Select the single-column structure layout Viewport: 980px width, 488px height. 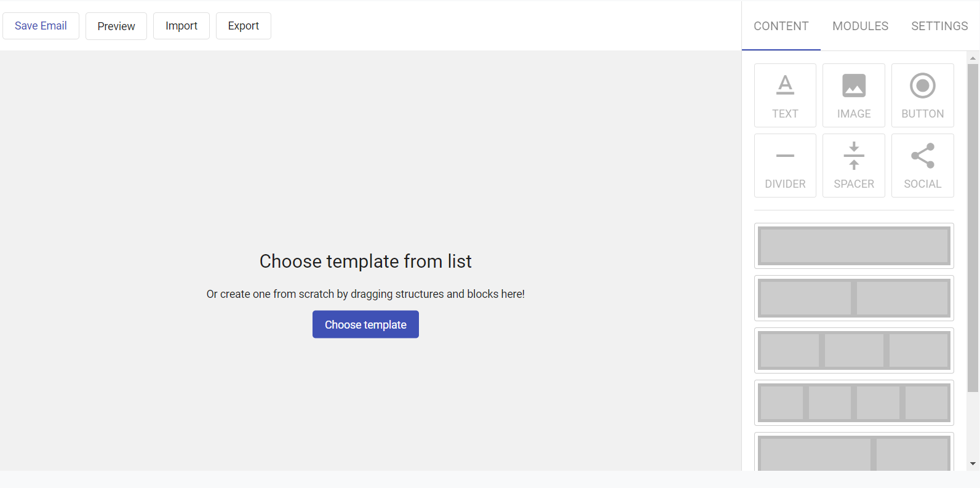[854, 246]
